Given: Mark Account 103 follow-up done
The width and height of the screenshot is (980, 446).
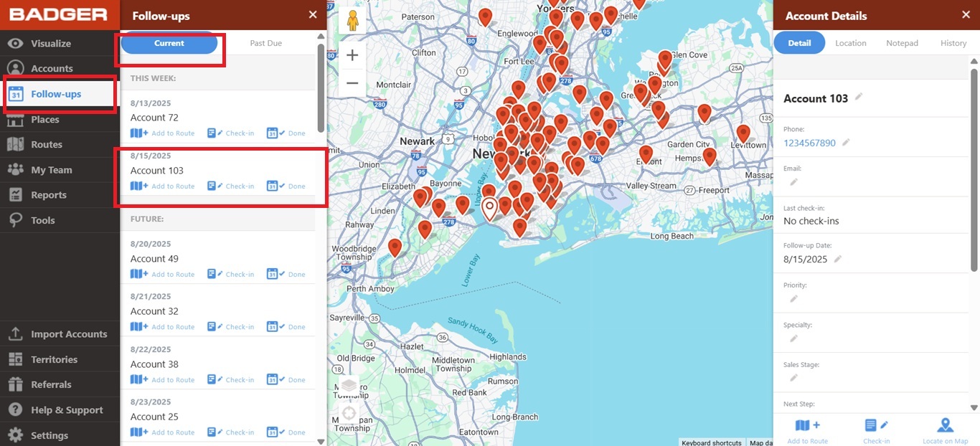Looking at the screenshot, I should click(x=286, y=186).
